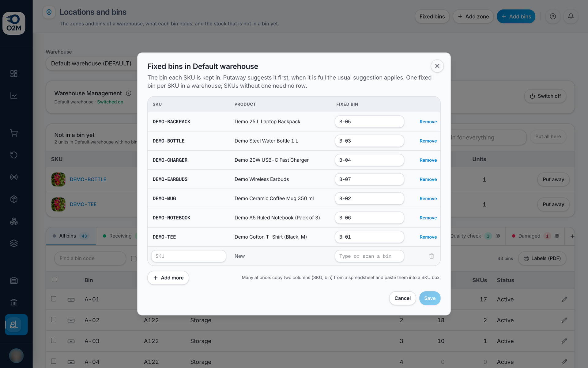The width and height of the screenshot is (588, 368).
Task: Open the Damaged zone settings gear
Action: coord(557,236)
